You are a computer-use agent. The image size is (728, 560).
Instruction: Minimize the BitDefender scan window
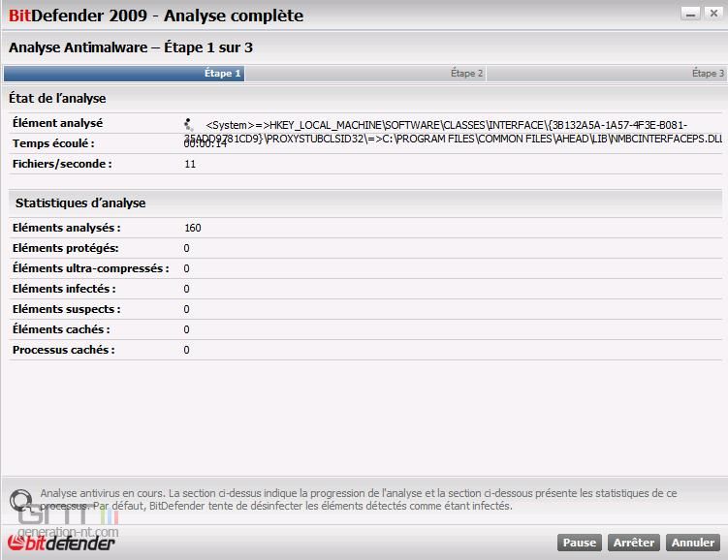(690, 14)
